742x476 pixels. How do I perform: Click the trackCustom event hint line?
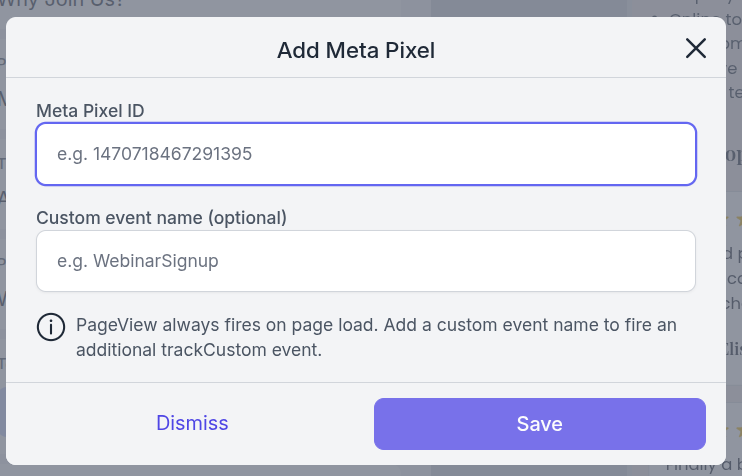point(199,350)
